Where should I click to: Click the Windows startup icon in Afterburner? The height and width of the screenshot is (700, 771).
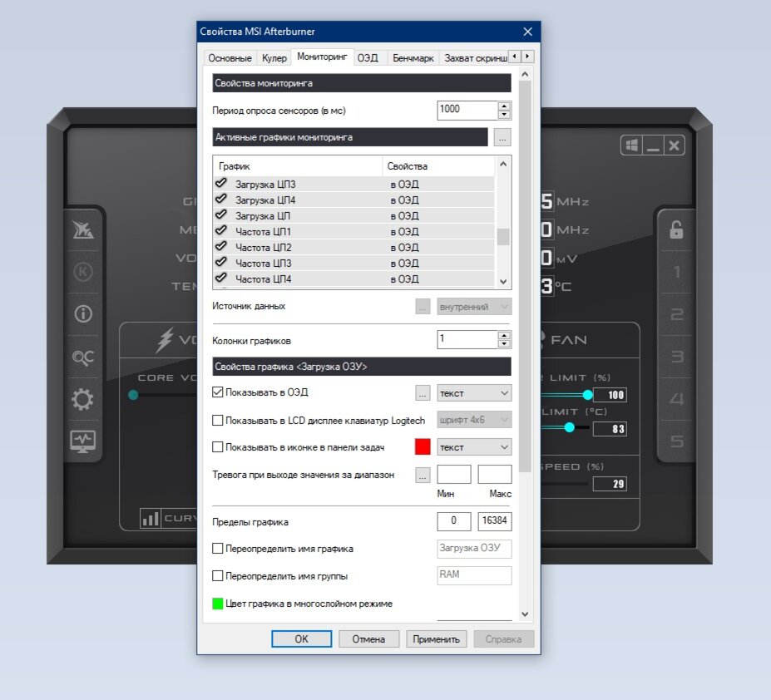[x=632, y=145]
